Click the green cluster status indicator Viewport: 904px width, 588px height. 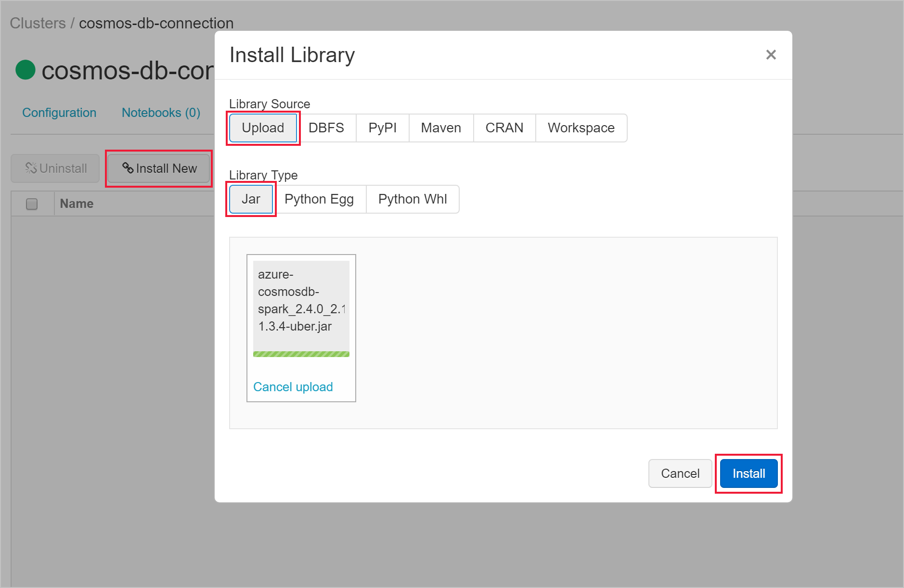(26, 70)
